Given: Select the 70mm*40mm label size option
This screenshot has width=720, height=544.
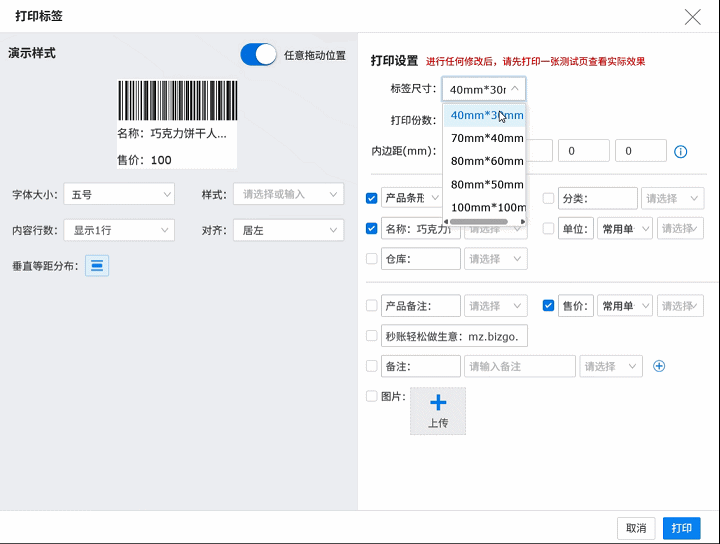Looking at the screenshot, I should (x=487, y=138).
